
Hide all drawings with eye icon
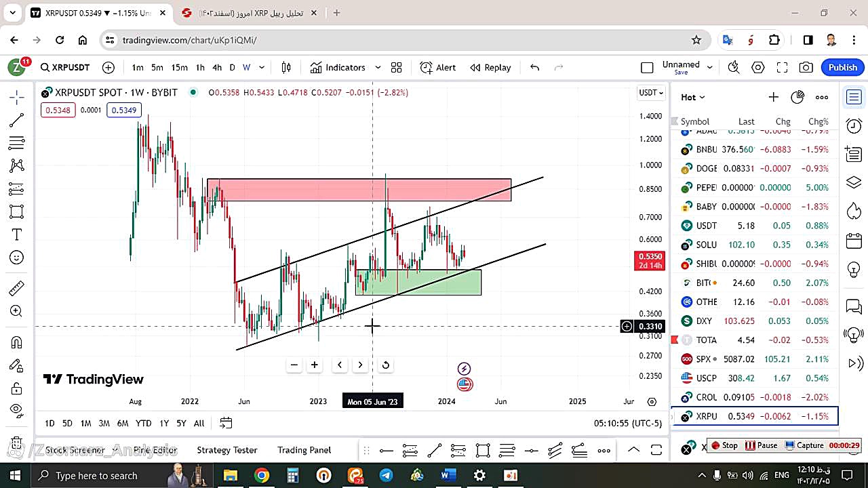pos(17,410)
